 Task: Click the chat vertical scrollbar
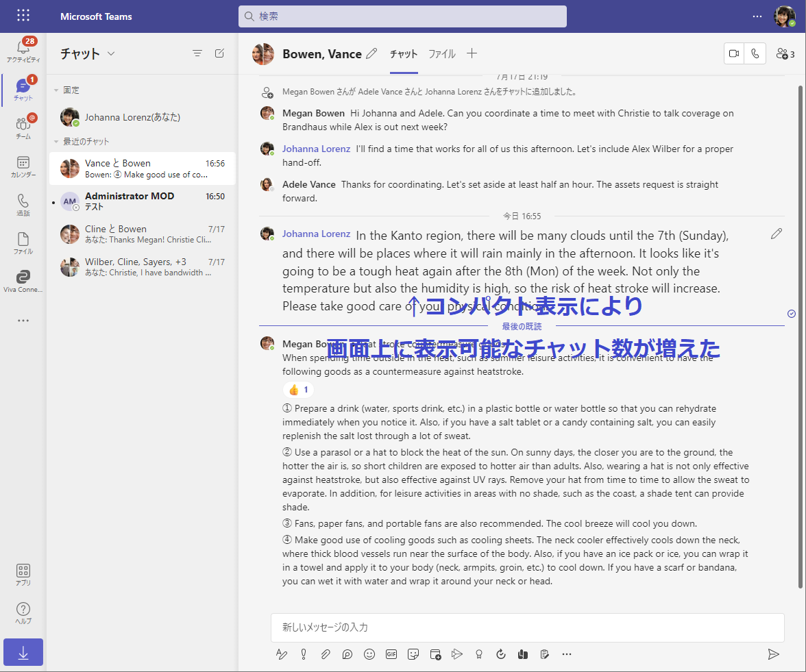801,336
